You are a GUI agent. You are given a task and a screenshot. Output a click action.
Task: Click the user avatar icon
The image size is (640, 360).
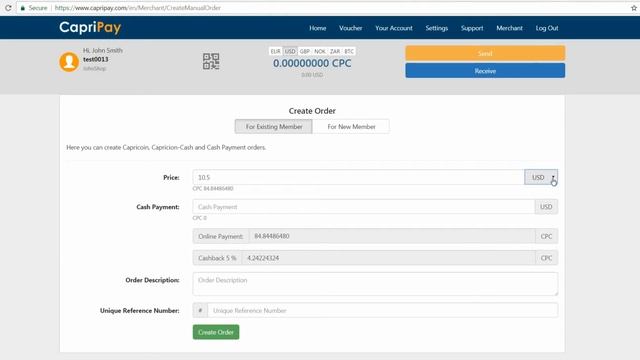pyautogui.click(x=69, y=62)
